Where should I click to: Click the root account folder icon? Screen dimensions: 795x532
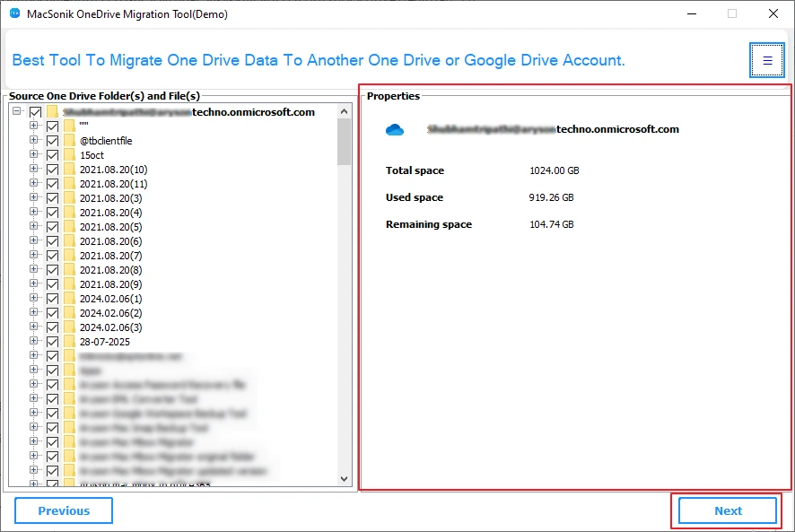[x=53, y=111]
